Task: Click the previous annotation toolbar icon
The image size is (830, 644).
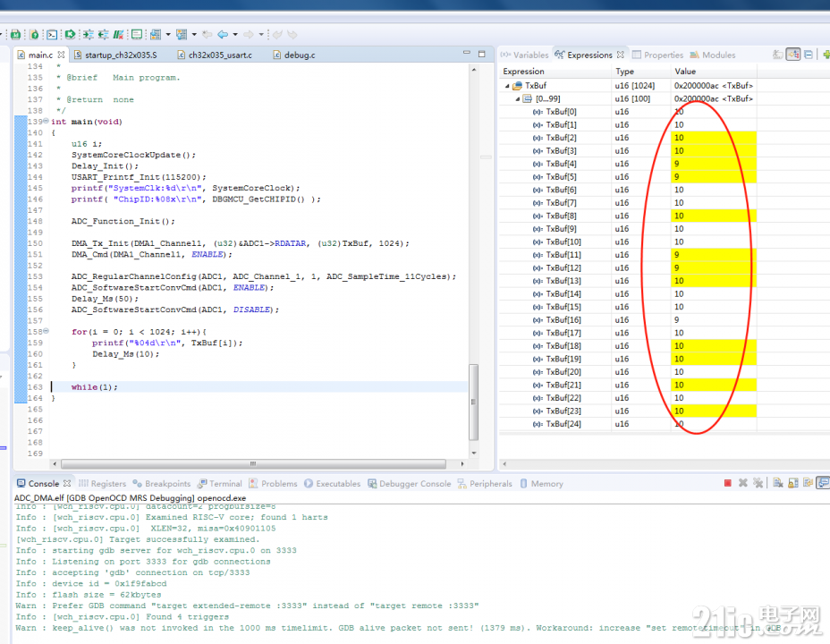Action: [182, 34]
